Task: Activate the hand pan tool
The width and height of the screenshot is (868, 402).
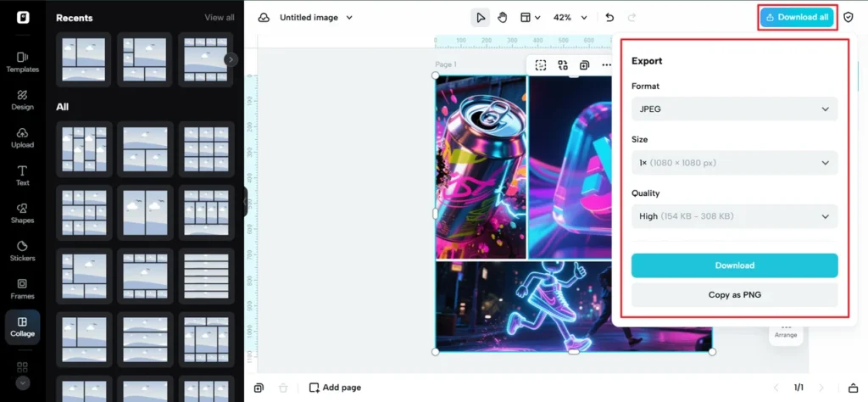Action: click(502, 18)
